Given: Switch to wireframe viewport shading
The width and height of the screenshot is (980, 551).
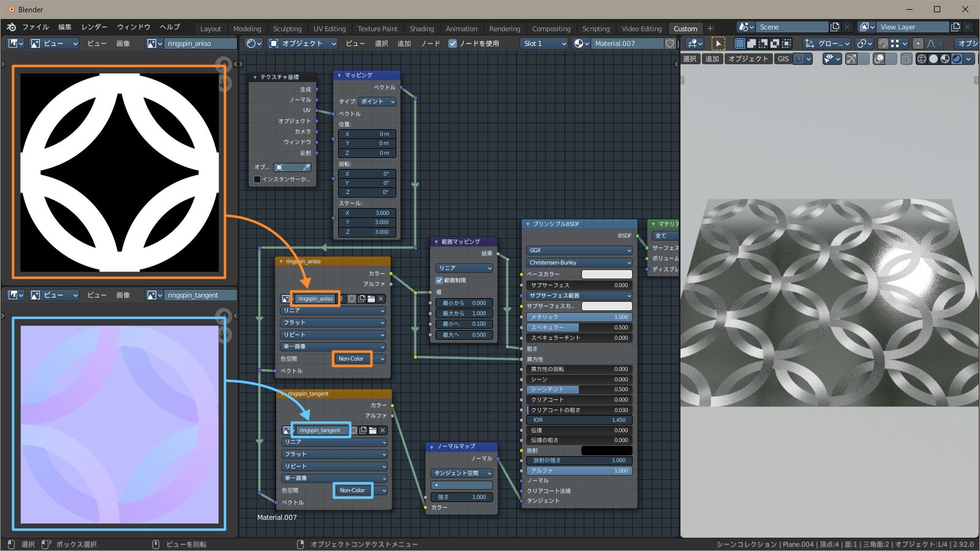Looking at the screenshot, I should point(921,59).
